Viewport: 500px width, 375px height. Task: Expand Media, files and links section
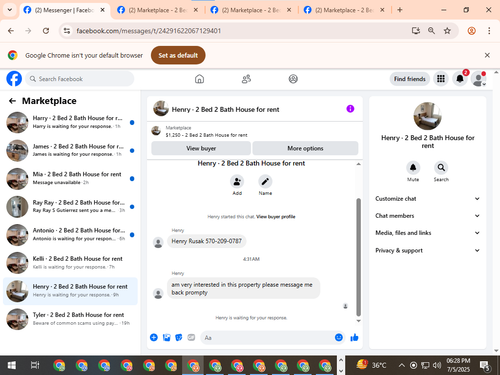428,233
